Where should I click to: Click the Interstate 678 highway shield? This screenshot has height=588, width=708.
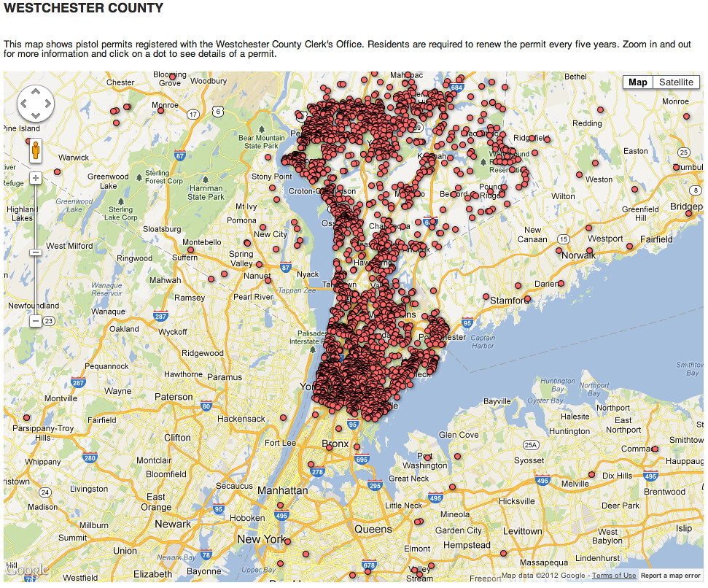[x=369, y=565]
